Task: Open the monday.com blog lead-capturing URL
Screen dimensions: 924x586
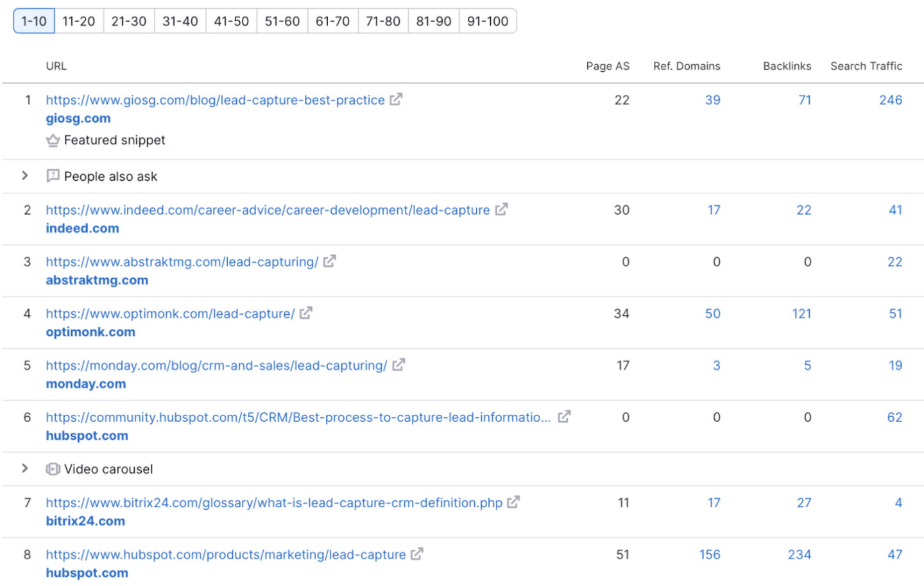Action: tap(216, 366)
